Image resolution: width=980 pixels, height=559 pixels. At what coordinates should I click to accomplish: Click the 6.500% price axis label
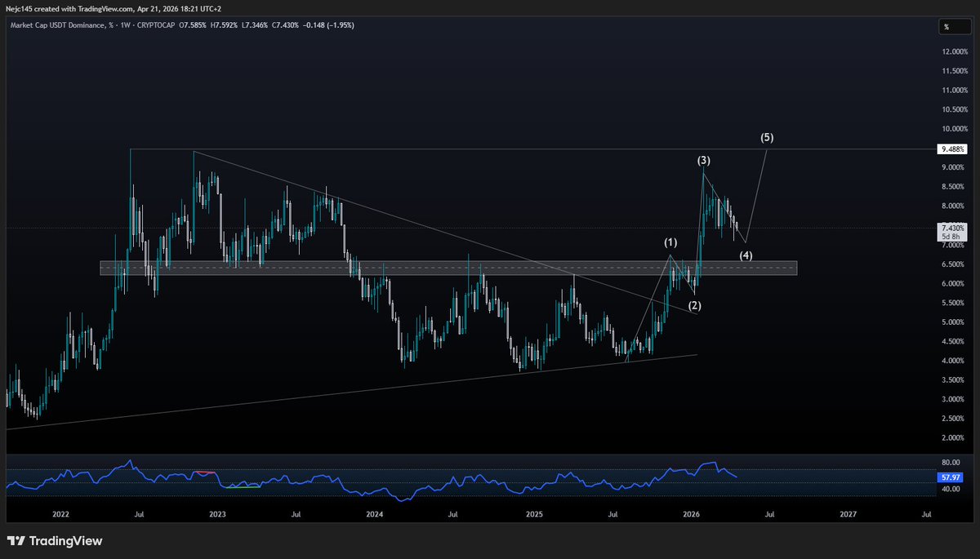[x=954, y=264]
